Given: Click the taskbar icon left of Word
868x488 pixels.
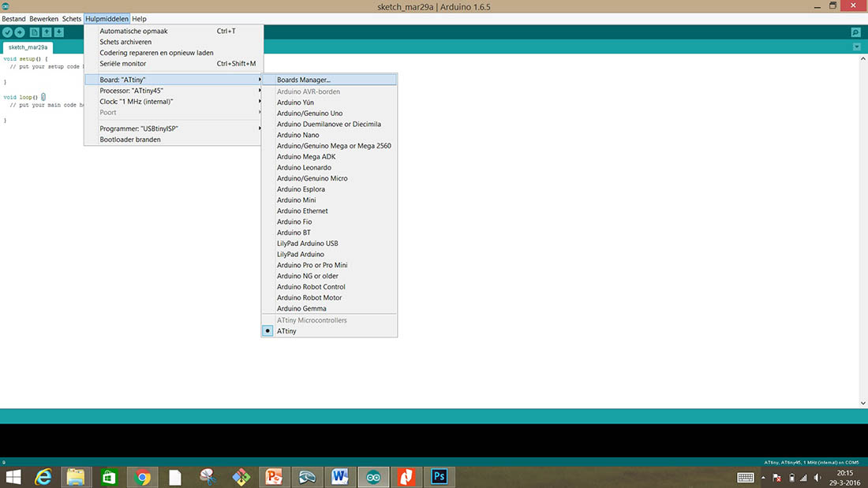Looking at the screenshot, I should 307,476.
